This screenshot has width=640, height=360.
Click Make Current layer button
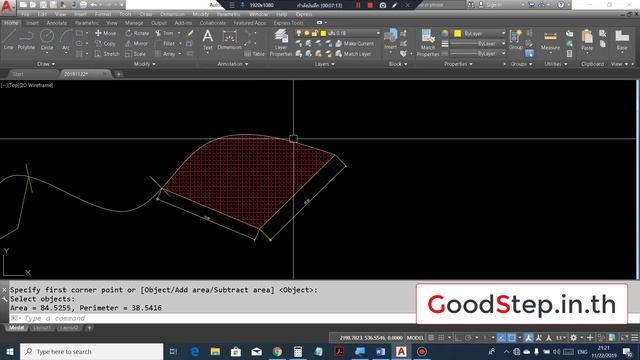point(355,43)
